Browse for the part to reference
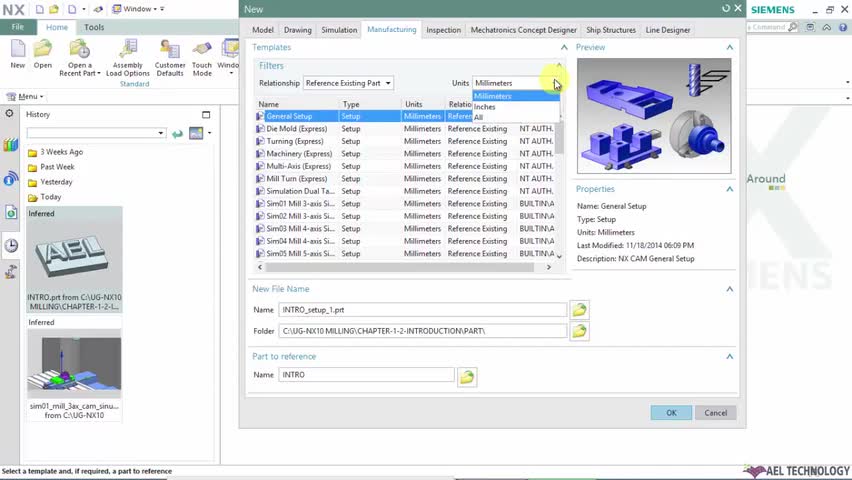The width and height of the screenshot is (852, 480). [x=467, y=376]
